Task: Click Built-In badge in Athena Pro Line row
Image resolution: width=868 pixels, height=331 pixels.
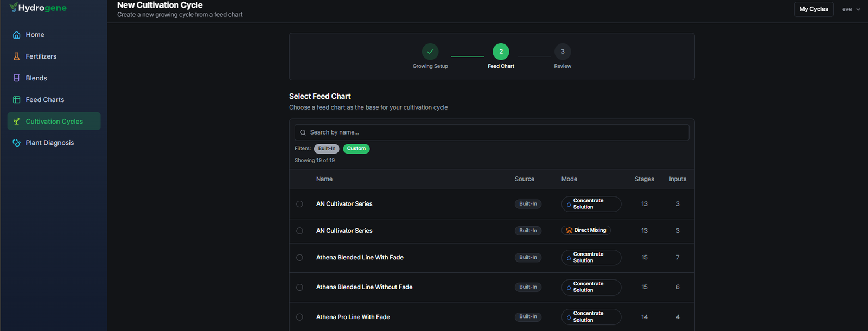Action: [528, 317]
